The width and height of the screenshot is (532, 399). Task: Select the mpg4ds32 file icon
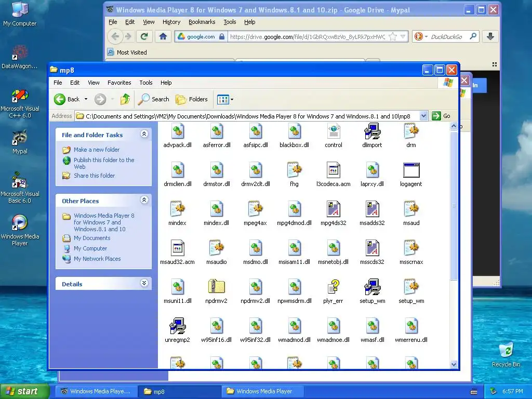[x=333, y=209]
